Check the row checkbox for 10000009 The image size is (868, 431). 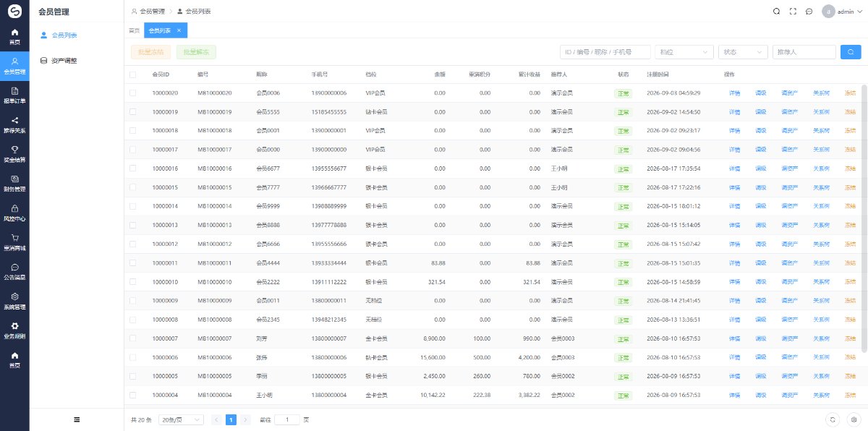[x=132, y=300]
